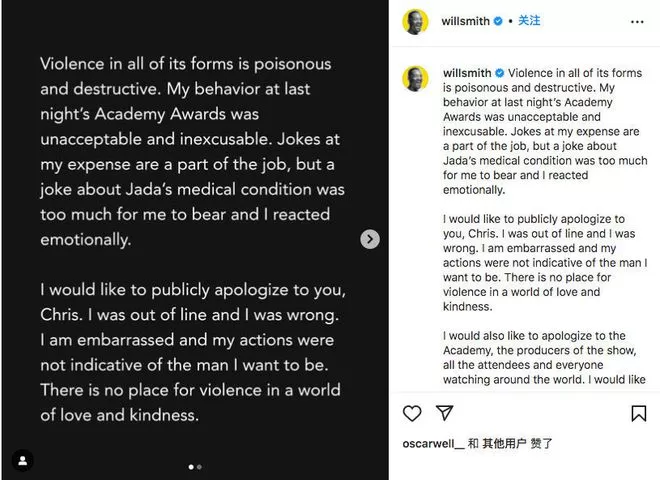Like the post with the heart icon
Screen dimensions: 660x480
tap(412, 413)
